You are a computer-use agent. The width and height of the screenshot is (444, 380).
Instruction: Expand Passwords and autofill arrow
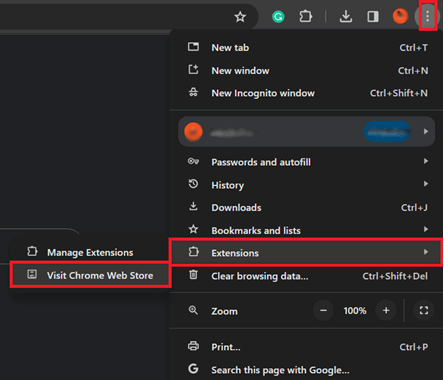pyautogui.click(x=426, y=161)
